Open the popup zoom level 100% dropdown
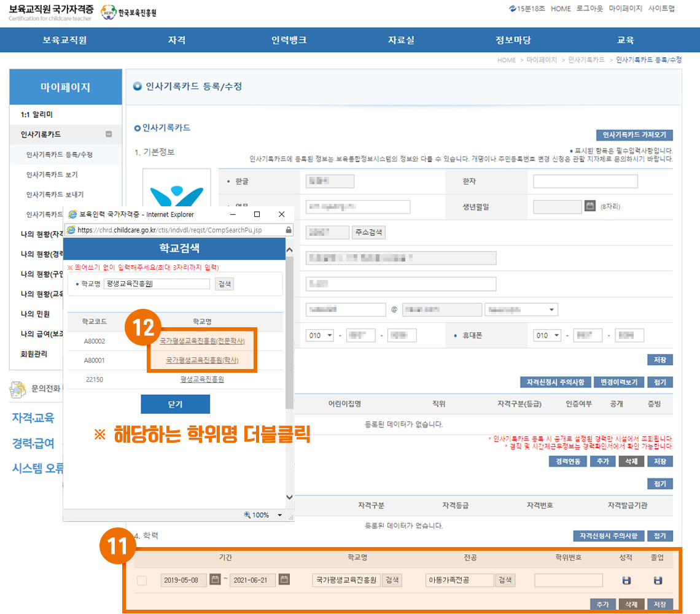The width and height of the screenshot is (700, 614). coord(280,515)
